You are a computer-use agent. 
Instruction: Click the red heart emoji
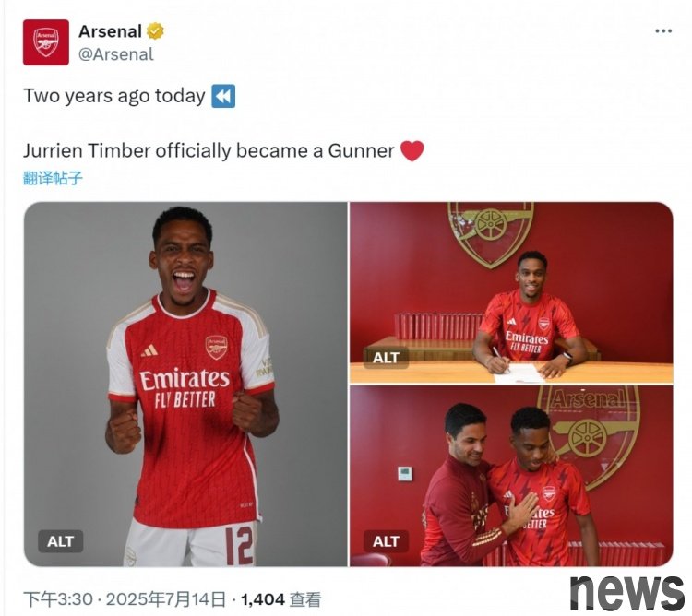click(412, 151)
